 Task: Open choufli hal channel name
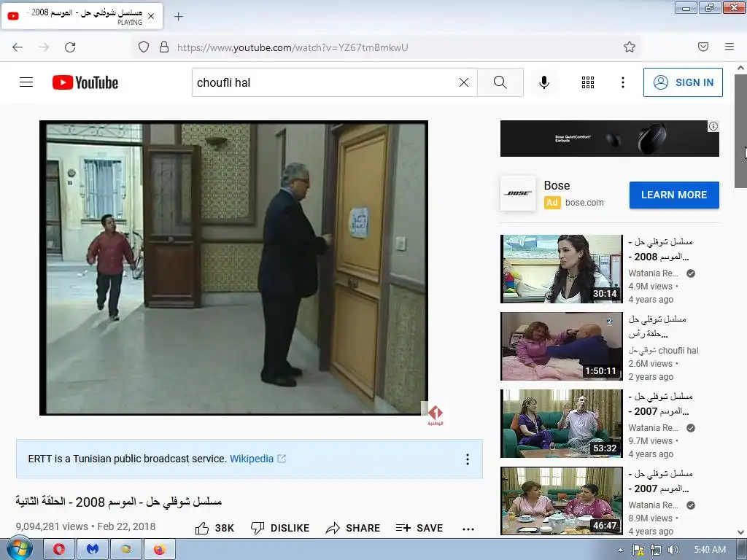(x=663, y=351)
